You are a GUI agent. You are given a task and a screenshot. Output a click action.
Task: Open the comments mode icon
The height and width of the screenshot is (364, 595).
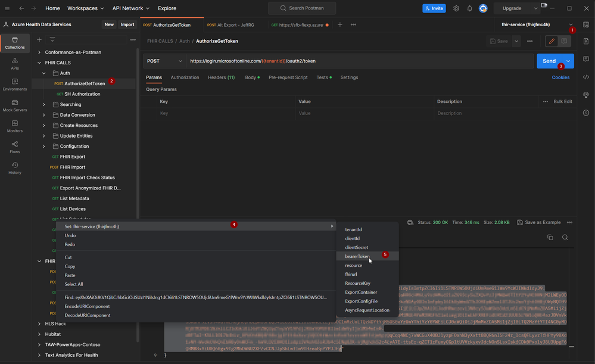click(x=564, y=41)
